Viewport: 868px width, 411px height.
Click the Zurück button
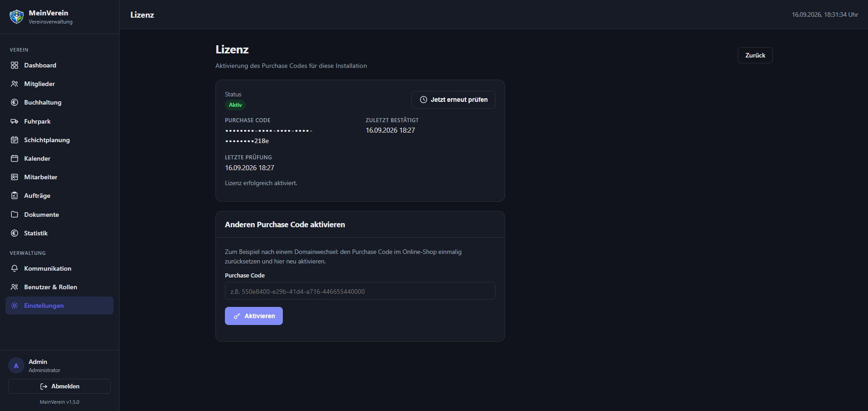tap(755, 55)
